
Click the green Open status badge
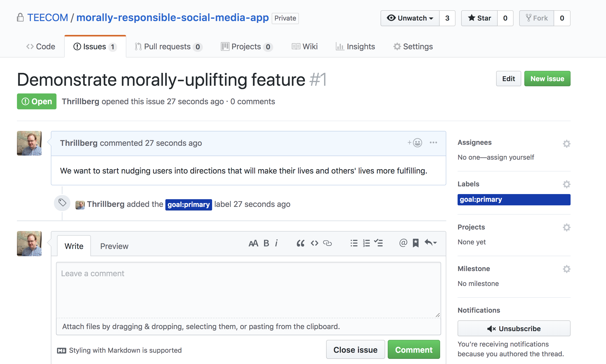coord(37,101)
